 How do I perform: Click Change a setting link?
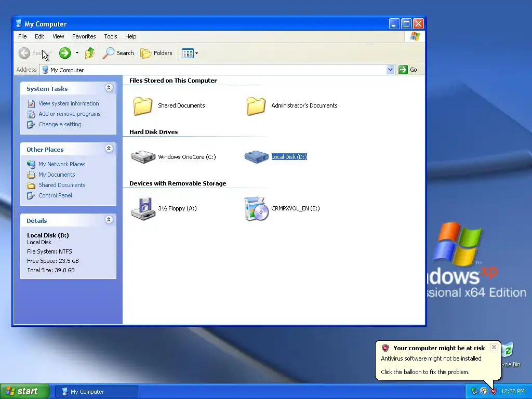[60, 124]
